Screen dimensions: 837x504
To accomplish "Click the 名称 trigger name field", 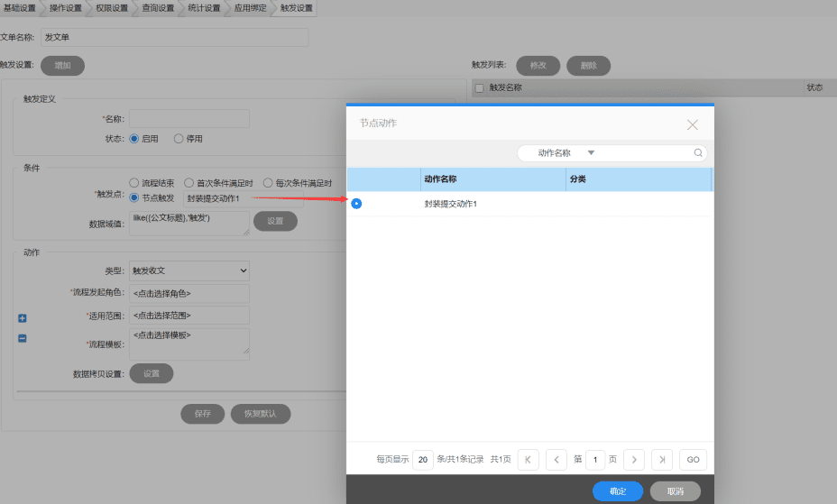I will (x=189, y=119).
